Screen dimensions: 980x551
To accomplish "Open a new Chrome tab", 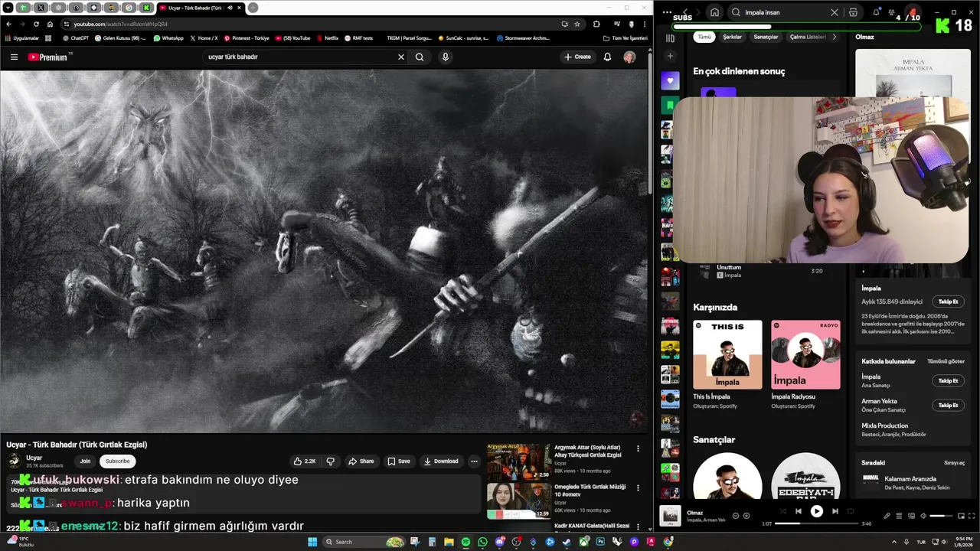I will 253,8.
